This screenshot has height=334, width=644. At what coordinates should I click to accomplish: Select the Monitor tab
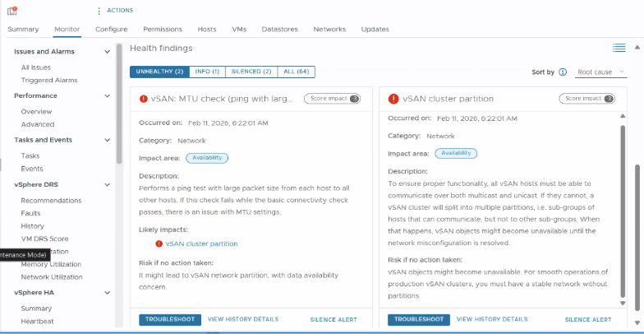tap(67, 30)
